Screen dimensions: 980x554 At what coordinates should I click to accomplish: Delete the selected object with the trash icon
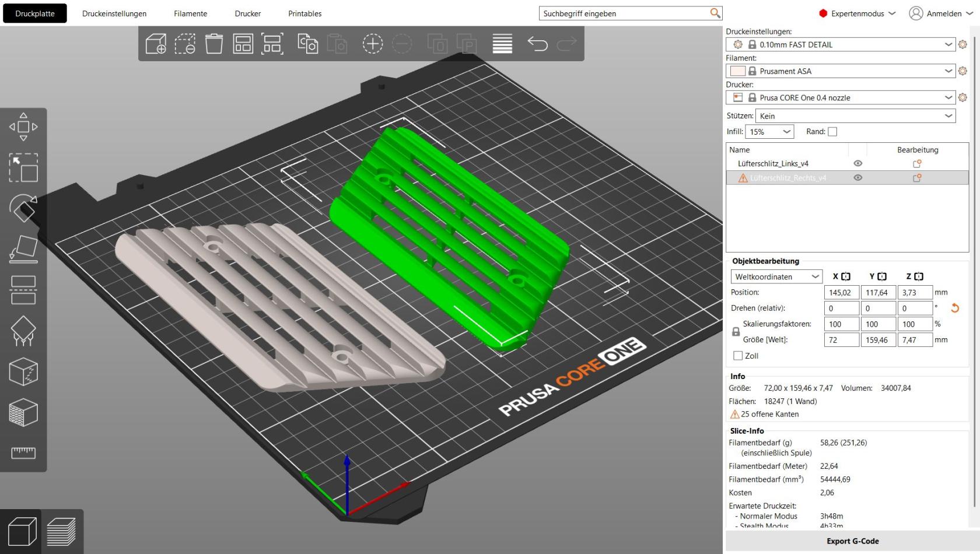(x=213, y=44)
